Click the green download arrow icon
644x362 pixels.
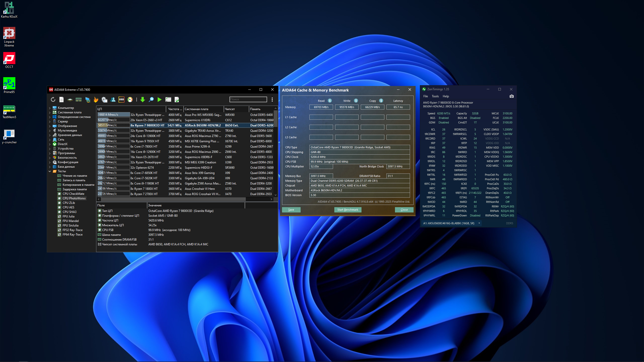(143, 100)
